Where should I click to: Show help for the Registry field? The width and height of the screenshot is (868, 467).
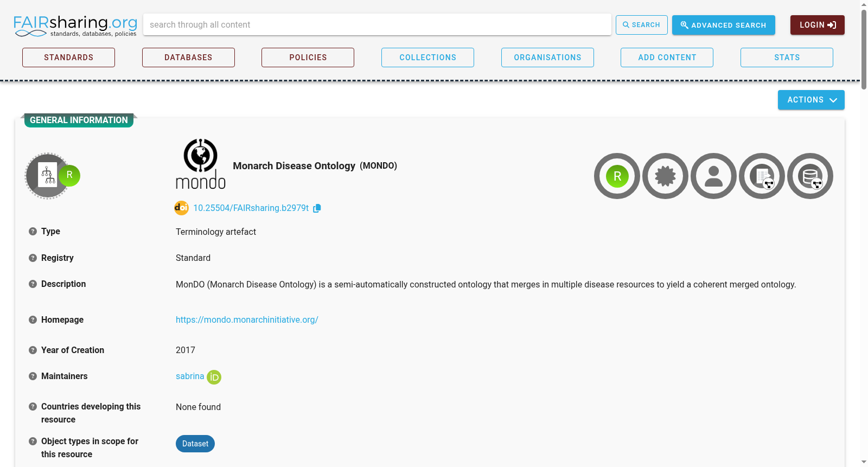pos(33,258)
